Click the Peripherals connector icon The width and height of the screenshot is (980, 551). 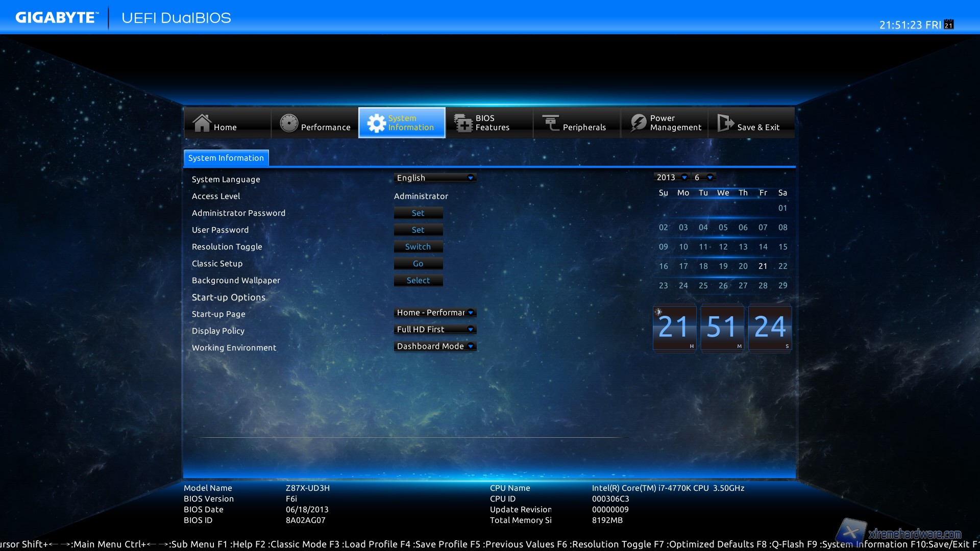[551, 123]
